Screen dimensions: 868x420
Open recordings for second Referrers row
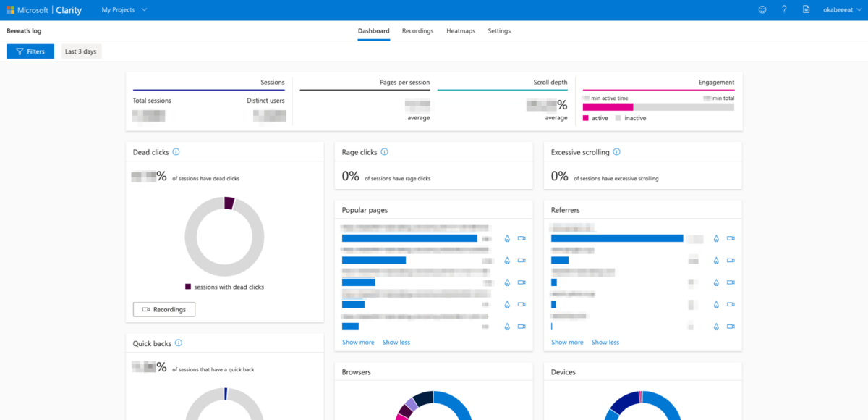[x=731, y=261]
